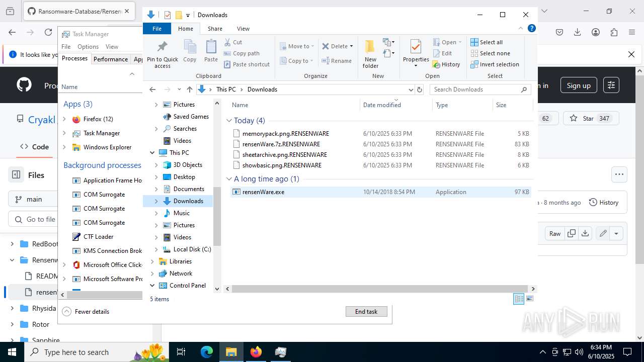
Task: Create a New folder
Action: (x=370, y=54)
